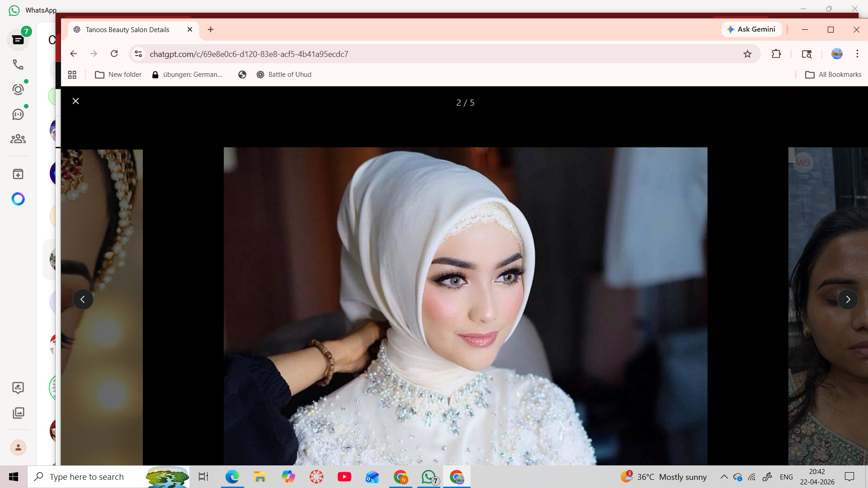Screen dimensions: 868x488
Task: Open Copilot from the taskbar
Action: point(288,477)
